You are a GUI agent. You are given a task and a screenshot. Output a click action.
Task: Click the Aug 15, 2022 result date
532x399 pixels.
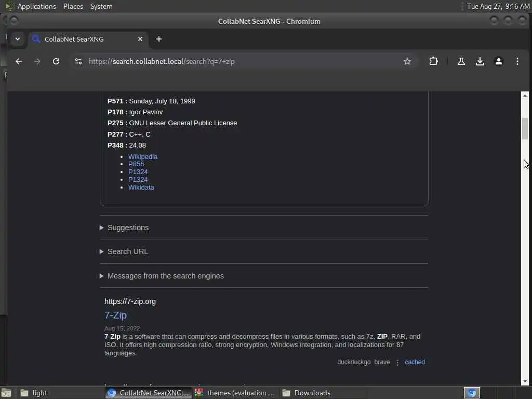coord(122,328)
